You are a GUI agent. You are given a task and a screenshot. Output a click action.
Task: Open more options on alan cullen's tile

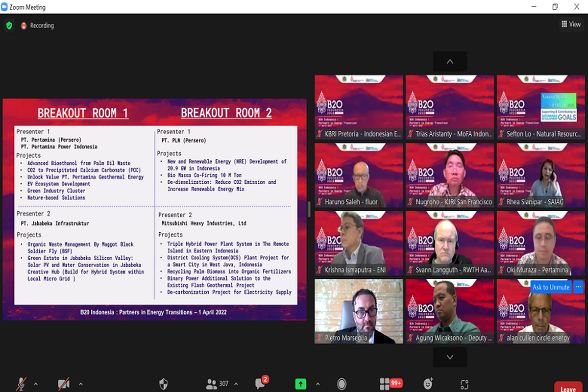click(578, 287)
